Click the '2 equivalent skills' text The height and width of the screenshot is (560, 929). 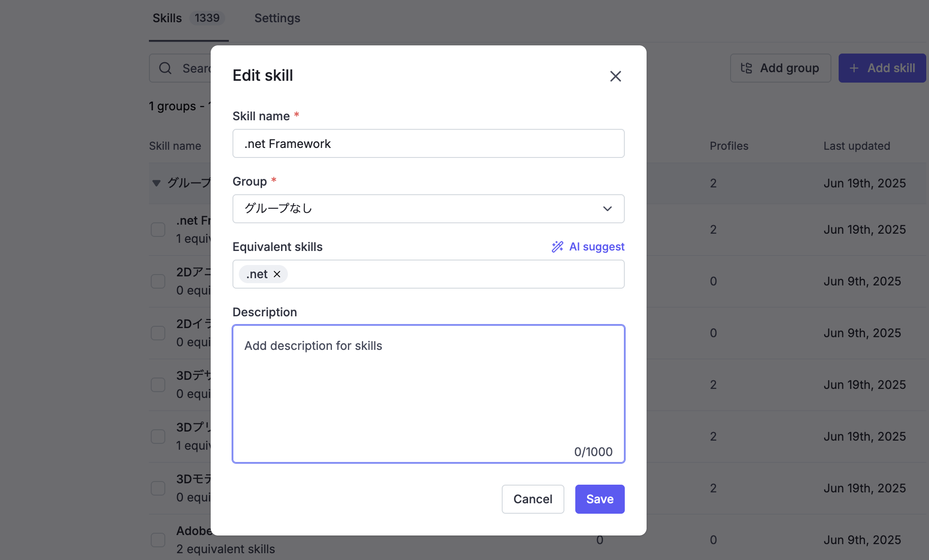pos(226,549)
